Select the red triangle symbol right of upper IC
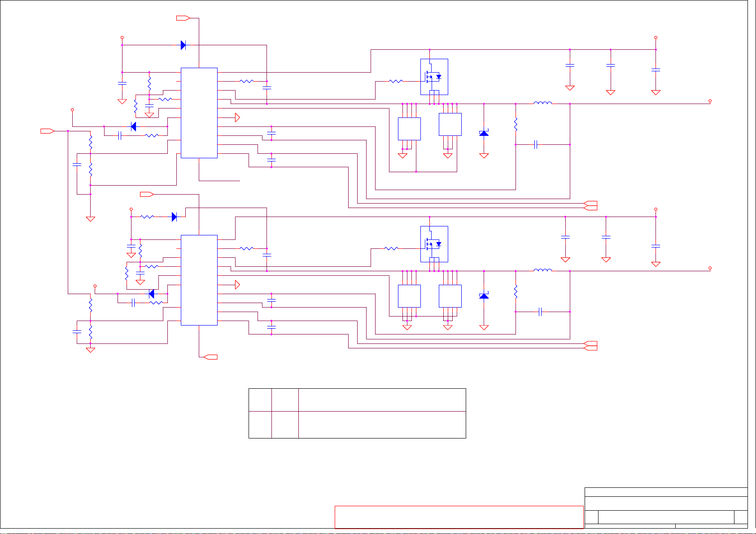 coord(237,118)
